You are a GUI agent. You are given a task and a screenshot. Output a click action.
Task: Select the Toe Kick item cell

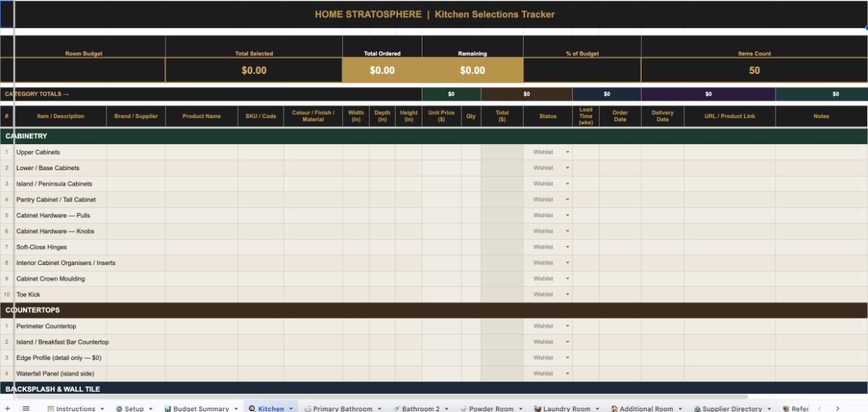(x=60, y=295)
